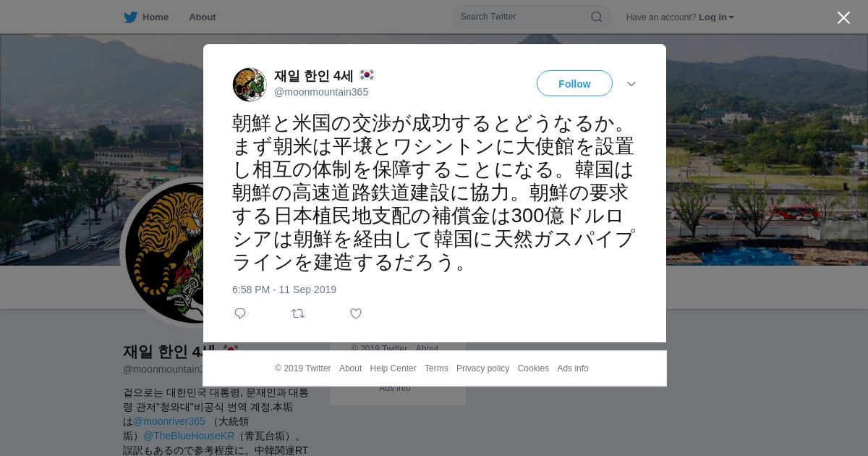Open the Terms footer link
868x456 pixels.
pyautogui.click(x=436, y=368)
